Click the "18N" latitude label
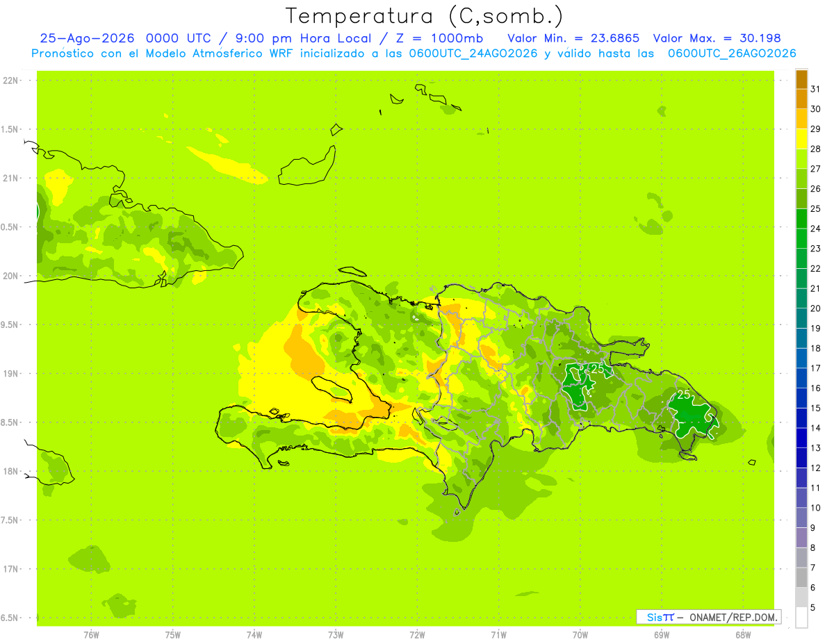 click(12, 471)
